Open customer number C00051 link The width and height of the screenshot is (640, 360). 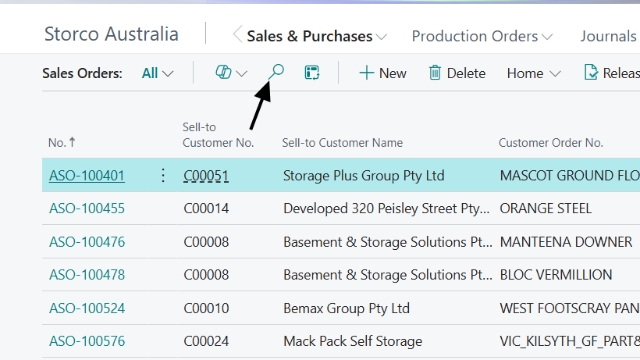click(x=206, y=176)
